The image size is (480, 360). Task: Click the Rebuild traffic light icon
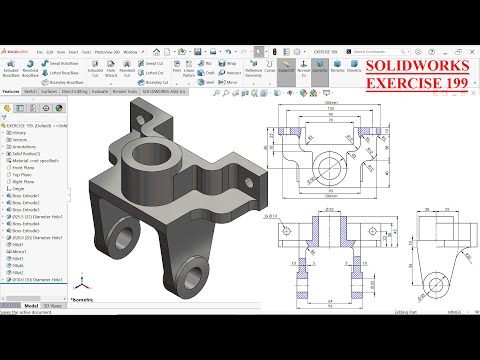pyautogui.click(x=275, y=52)
